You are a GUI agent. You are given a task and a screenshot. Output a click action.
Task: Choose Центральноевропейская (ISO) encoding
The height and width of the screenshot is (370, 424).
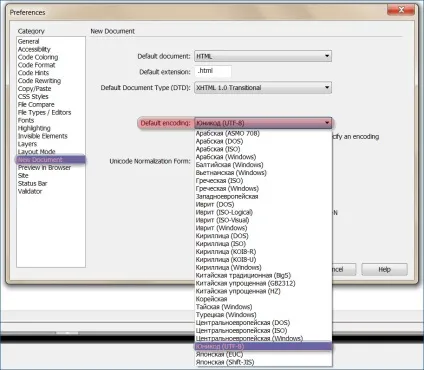pos(263,331)
